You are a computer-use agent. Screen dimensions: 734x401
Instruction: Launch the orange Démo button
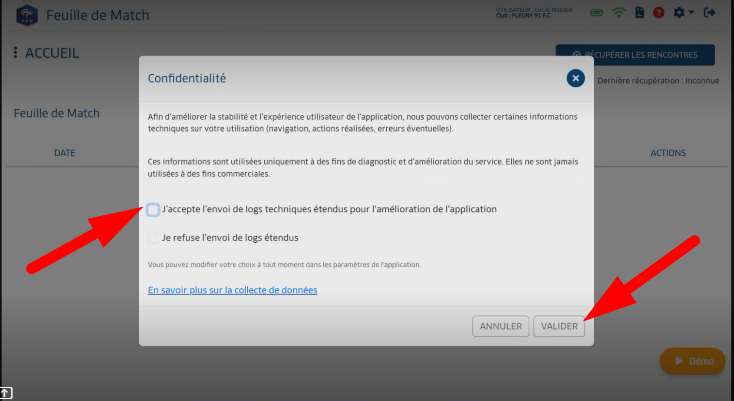pos(692,361)
